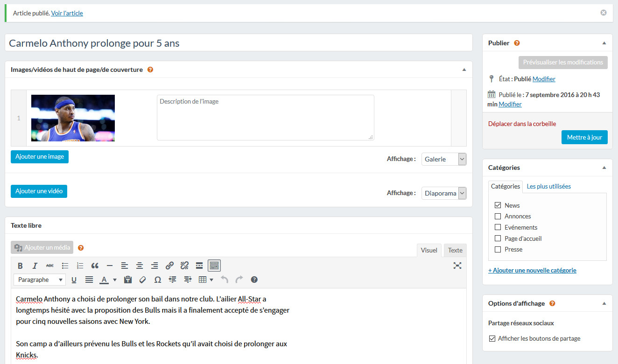Insert a special character (Omega)
Viewport: 618px width, 364px height.
[x=158, y=280]
